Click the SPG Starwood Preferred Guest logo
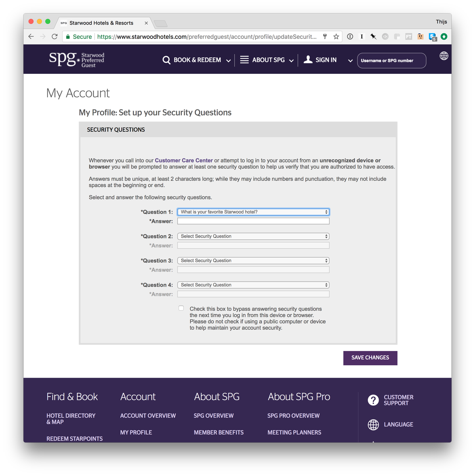Image resolution: width=475 pixels, height=476 pixels. (x=77, y=59)
